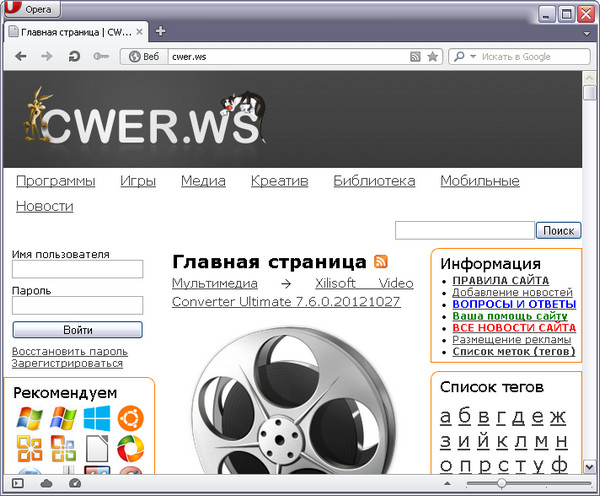
Task: Open the Мультимедиа category link
Action: 215,283
